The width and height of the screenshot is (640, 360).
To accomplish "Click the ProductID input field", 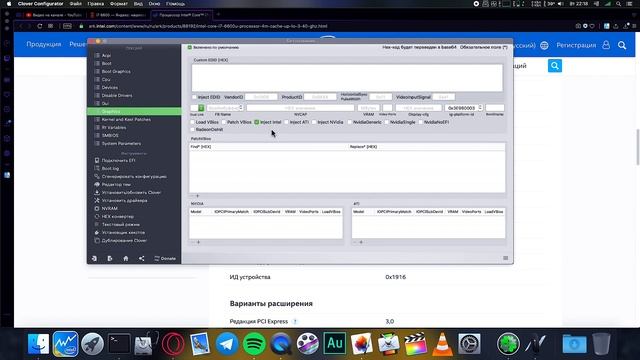I will click(320, 97).
